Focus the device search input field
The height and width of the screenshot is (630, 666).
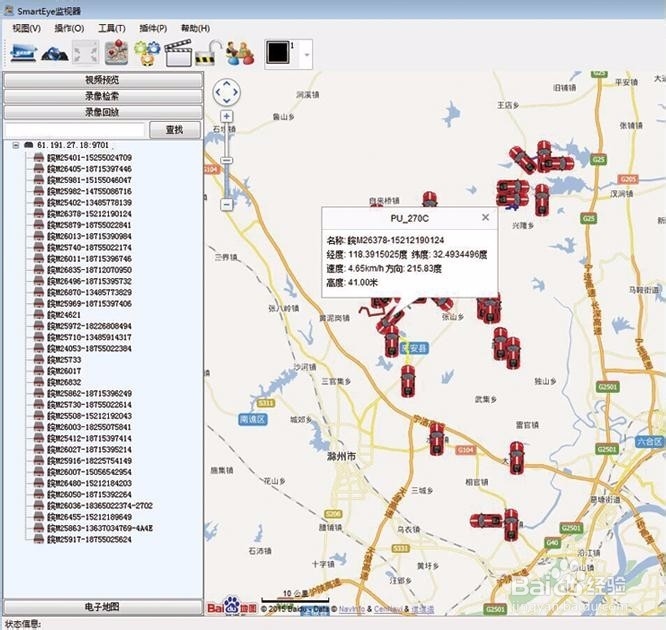point(74,130)
